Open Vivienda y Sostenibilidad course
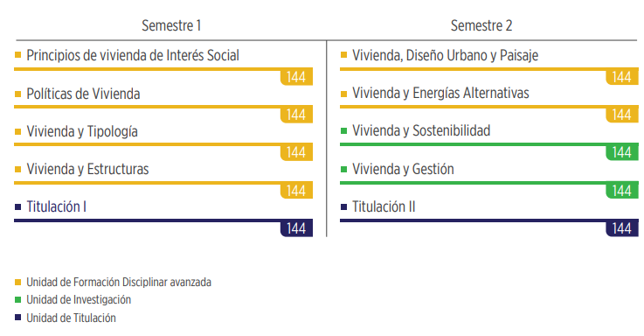 (x=421, y=130)
